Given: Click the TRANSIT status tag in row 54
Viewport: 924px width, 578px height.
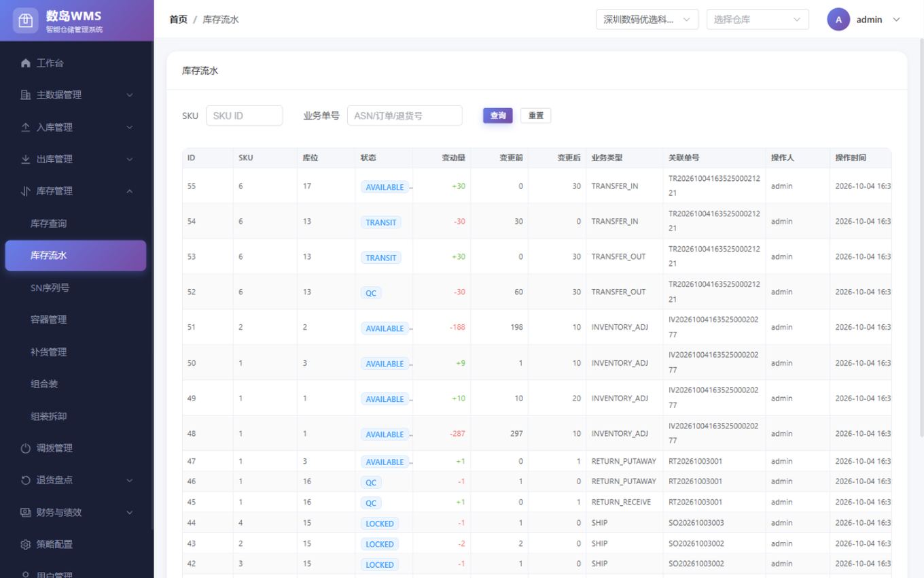Looking at the screenshot, I should pos(381,222).
